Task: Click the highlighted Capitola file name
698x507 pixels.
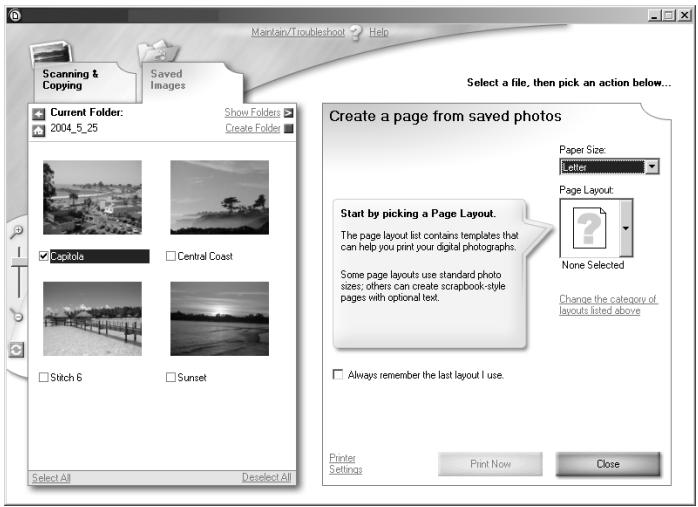Action: click(x=99, y=256)
